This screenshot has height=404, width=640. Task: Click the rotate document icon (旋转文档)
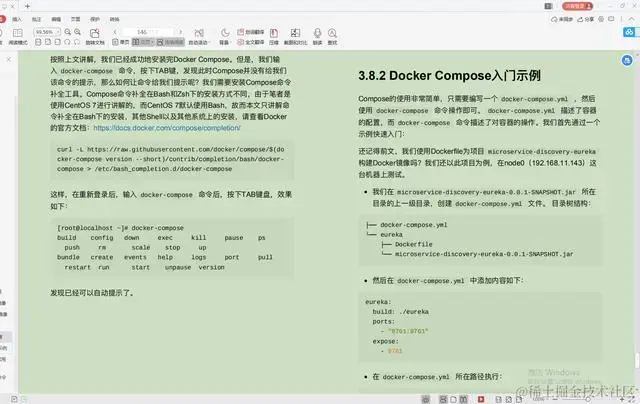pyautogui.click(x=95, y=36)
